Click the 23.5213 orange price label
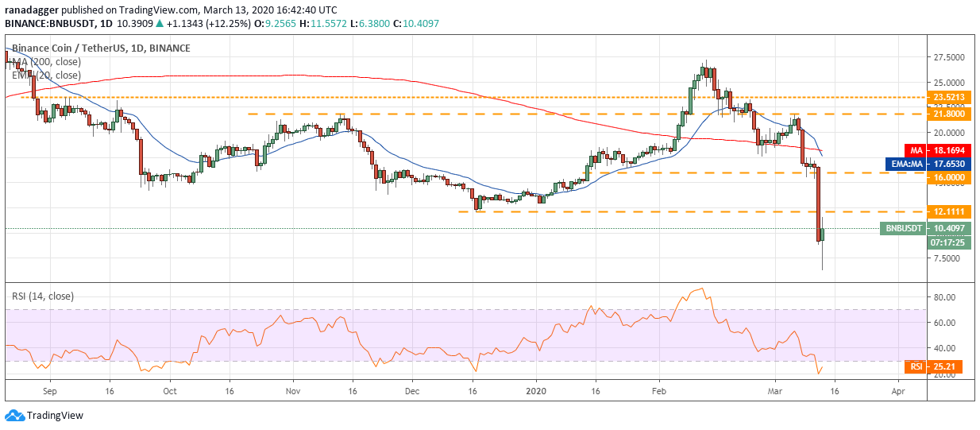The height and width of the screenshot is (430, 980). tap(949, 97)
